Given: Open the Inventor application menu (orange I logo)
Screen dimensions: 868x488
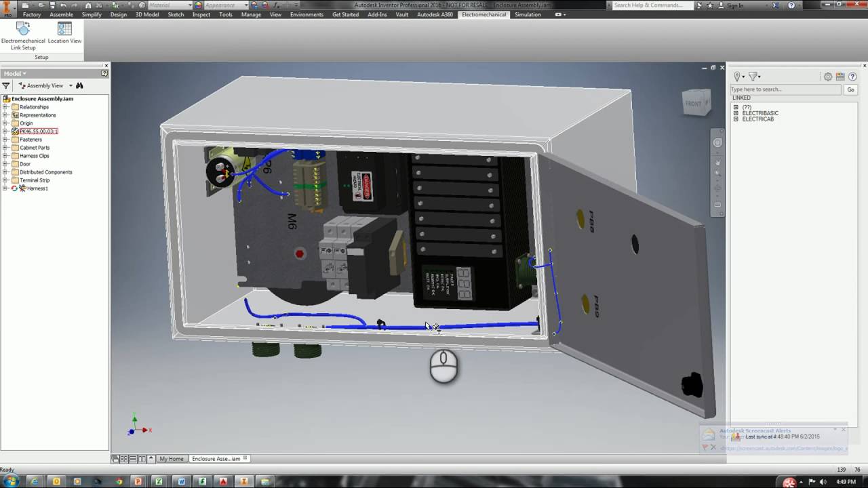Looking at the screenshot, I should [7, 8].
